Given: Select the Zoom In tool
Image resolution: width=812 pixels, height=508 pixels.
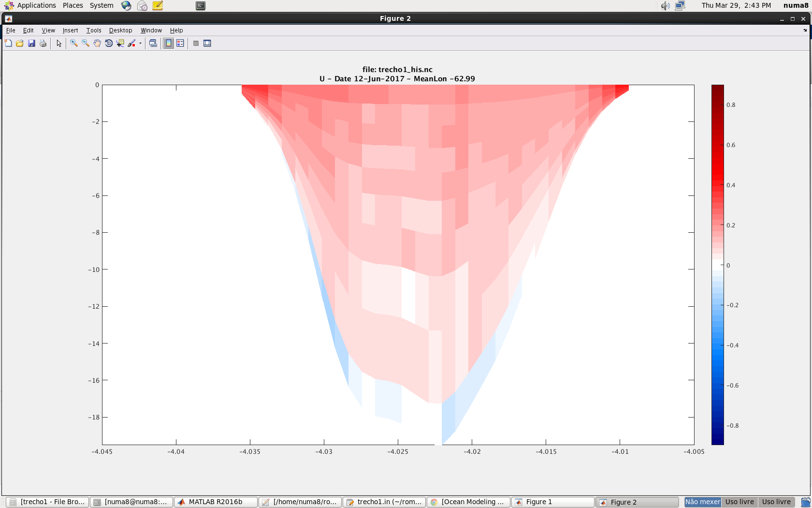Looking at the screenshot, I should [74, 44].
